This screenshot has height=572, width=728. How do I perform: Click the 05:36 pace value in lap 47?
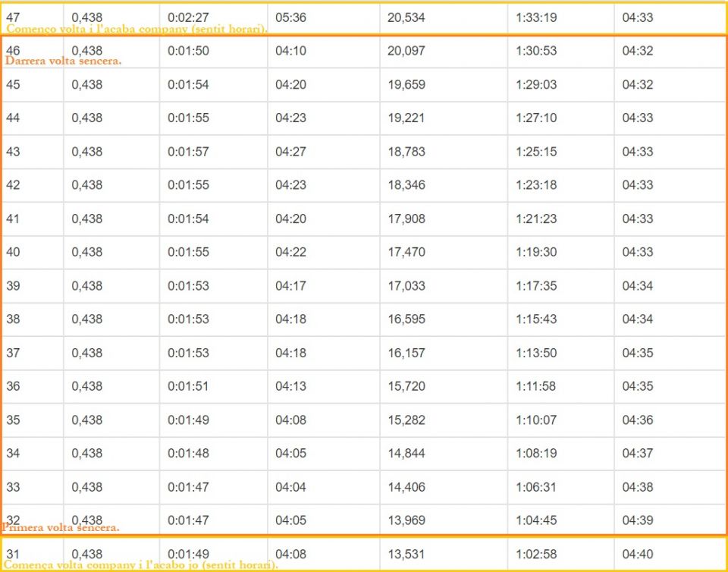pyautogui.click(x=290, y=17)
